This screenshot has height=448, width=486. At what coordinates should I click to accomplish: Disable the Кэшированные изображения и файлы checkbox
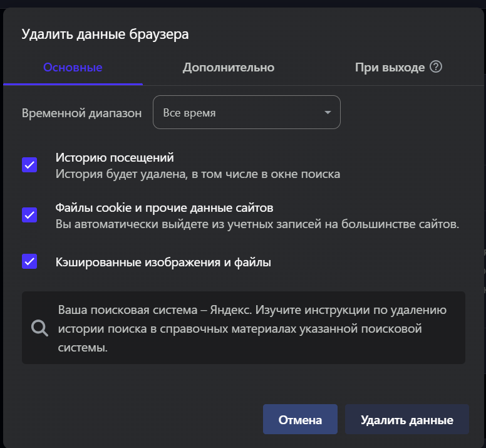coord(29,262)
